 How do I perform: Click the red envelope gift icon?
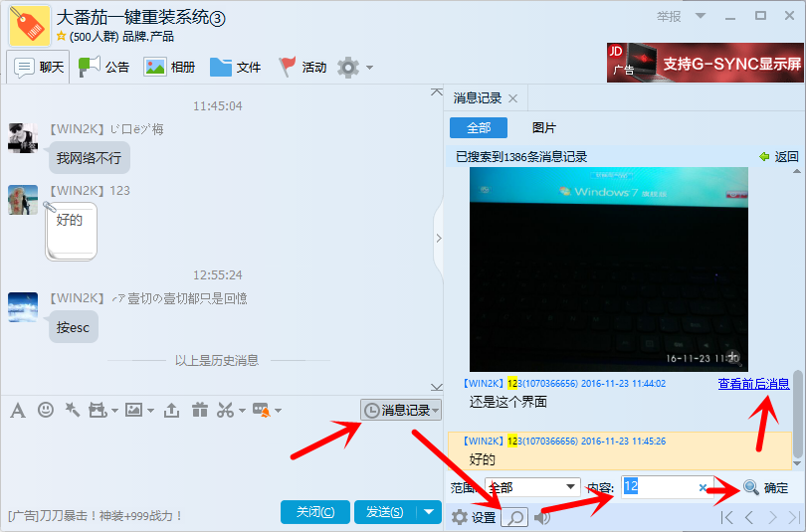click(x=199, y=410)
